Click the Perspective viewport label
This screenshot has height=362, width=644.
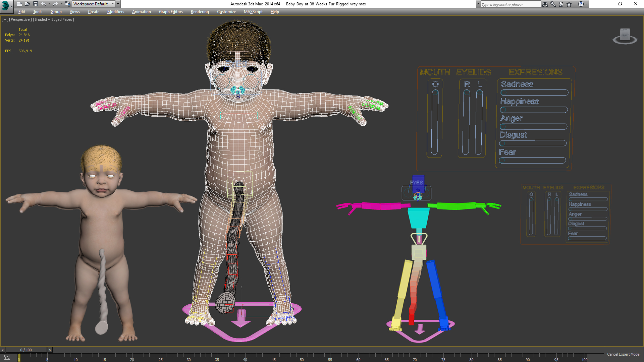pos(20,19)
